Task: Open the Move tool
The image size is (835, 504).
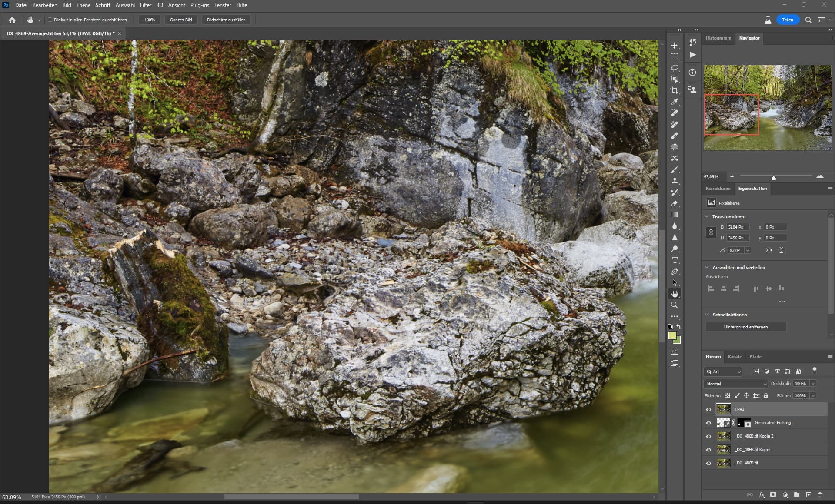Action: 675,45
